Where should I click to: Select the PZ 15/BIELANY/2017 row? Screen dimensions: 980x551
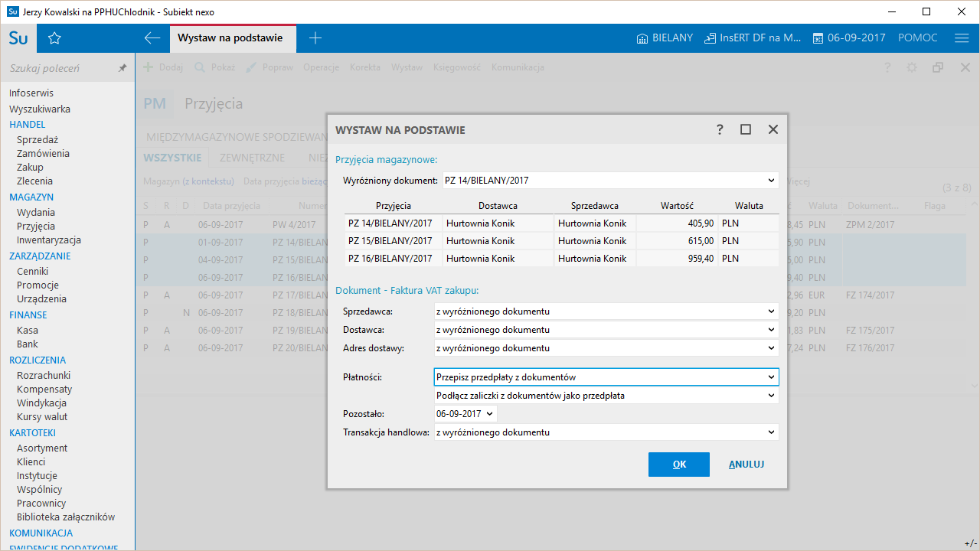coord(390,241)
